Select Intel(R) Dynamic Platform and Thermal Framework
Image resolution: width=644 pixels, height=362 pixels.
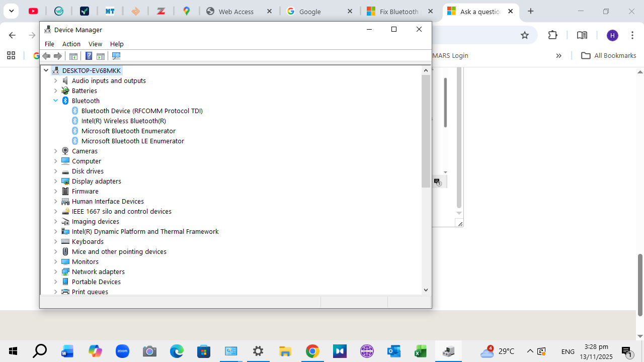coord(145,231)
